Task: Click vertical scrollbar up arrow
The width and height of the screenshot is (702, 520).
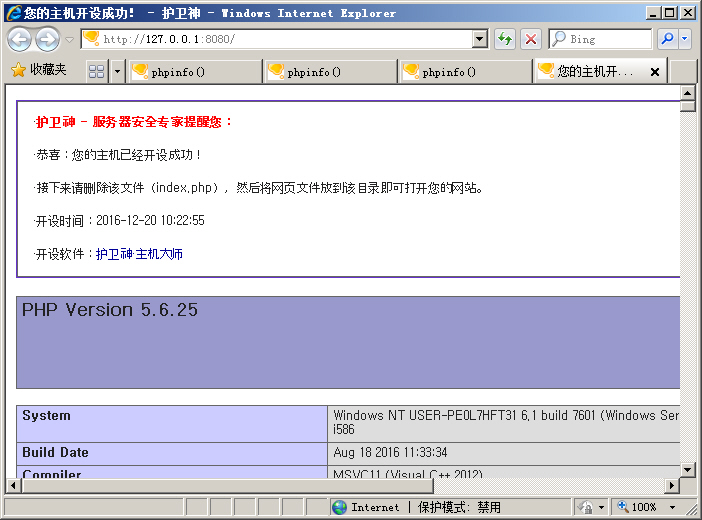Action: pos(687,93)
